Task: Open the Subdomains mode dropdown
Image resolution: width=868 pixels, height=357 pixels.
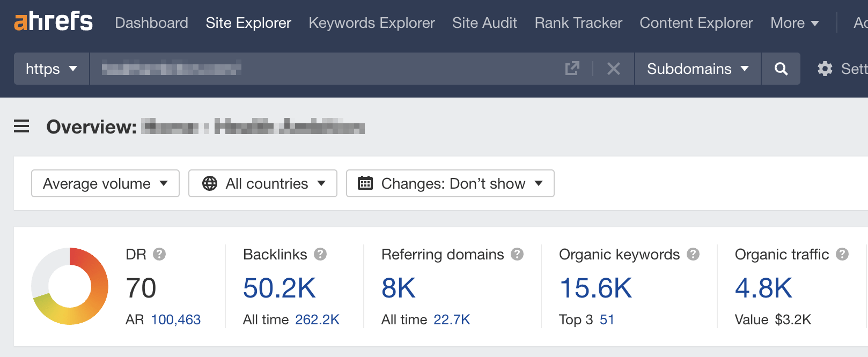Action: (x=697, y=69)
